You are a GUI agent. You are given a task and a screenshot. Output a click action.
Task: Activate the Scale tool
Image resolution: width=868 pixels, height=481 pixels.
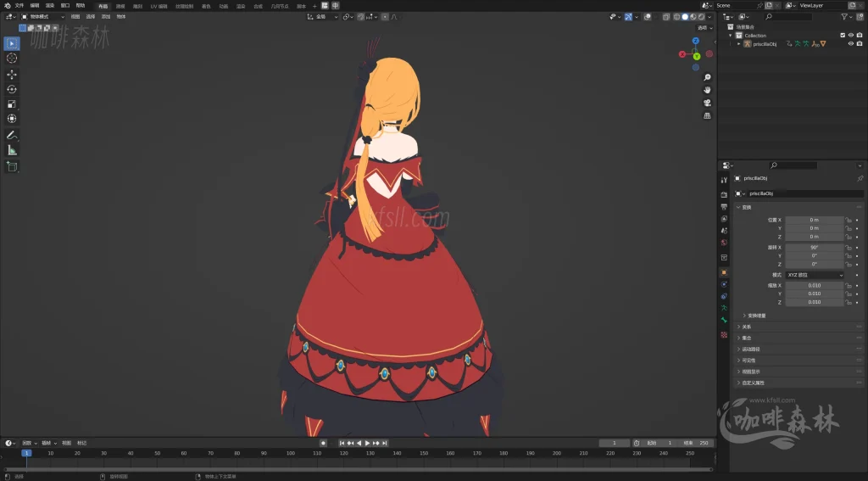point(12,104)
